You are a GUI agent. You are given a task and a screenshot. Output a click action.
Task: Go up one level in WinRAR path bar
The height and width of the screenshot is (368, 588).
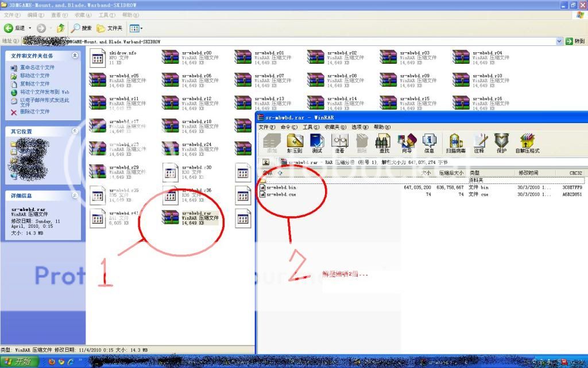[266, 162]
